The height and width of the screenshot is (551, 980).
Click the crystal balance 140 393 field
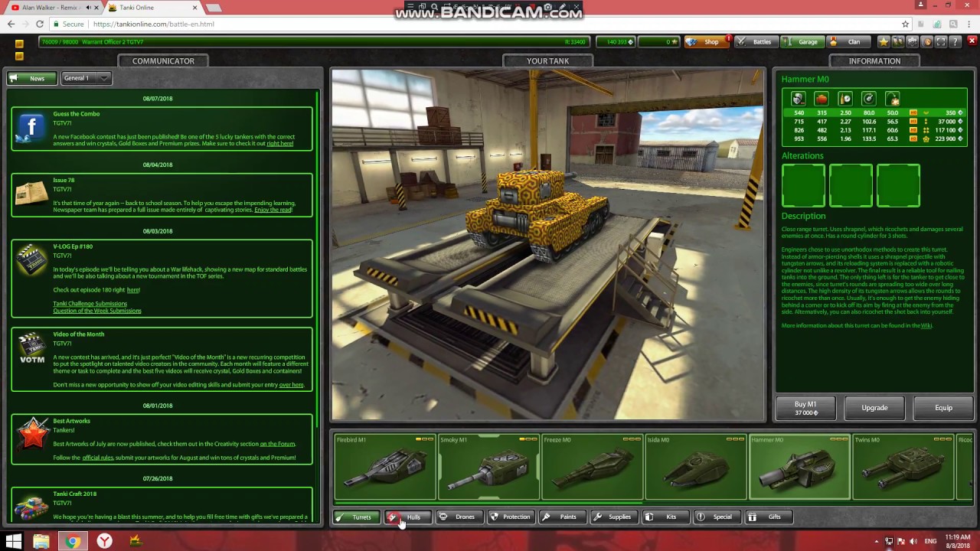[615, 42]
